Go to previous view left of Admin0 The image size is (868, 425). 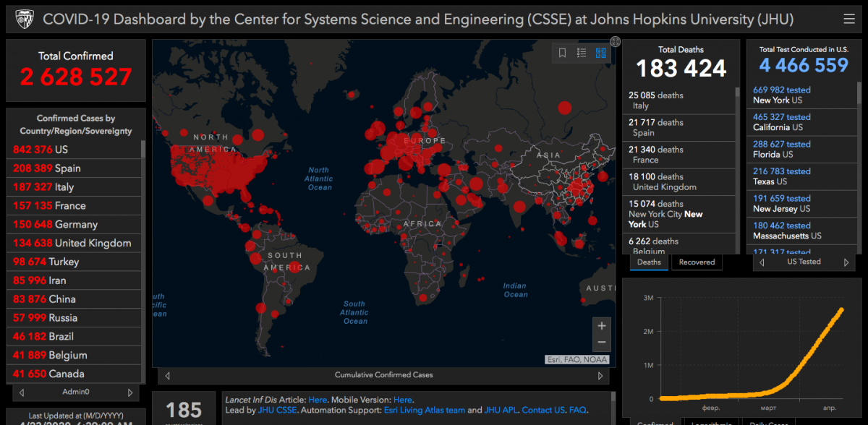22,392
